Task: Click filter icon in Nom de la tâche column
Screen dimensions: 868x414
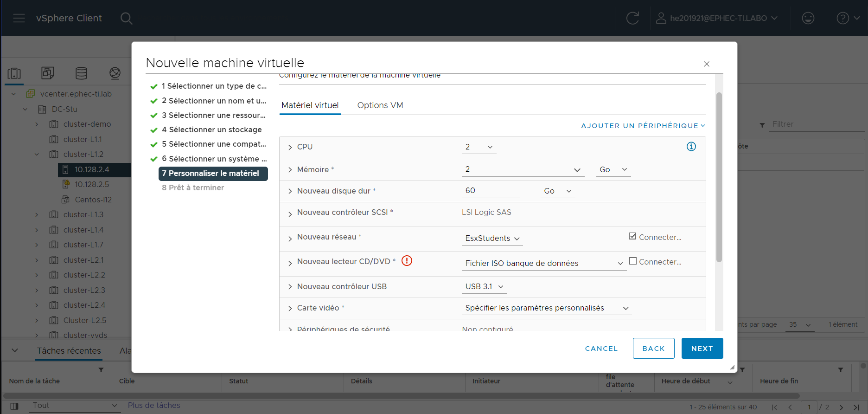Action: tap(101, 370)
